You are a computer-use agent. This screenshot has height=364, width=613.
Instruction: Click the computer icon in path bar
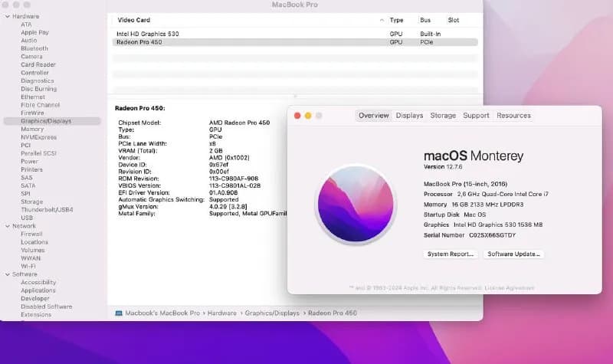coord(119,313)
